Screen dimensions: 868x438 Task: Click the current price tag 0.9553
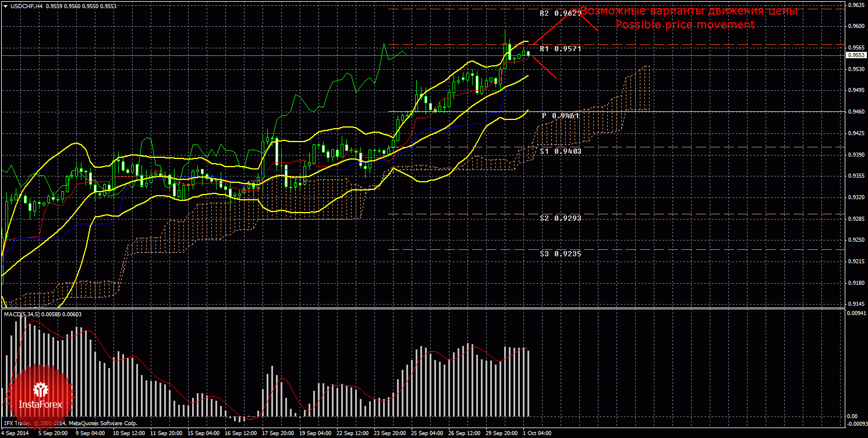pyautogui.click(x=855, y=55)
